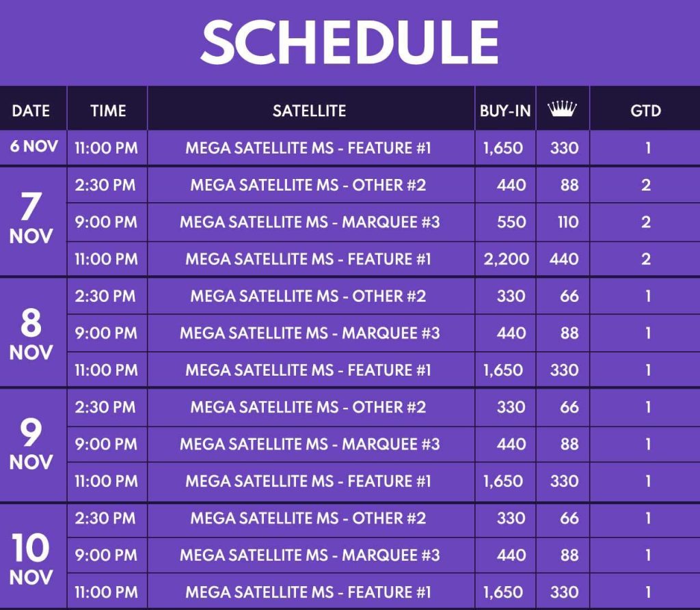Select the TIME column header
The width and height of the screenshot is (700, 610).
pos(108,110)
